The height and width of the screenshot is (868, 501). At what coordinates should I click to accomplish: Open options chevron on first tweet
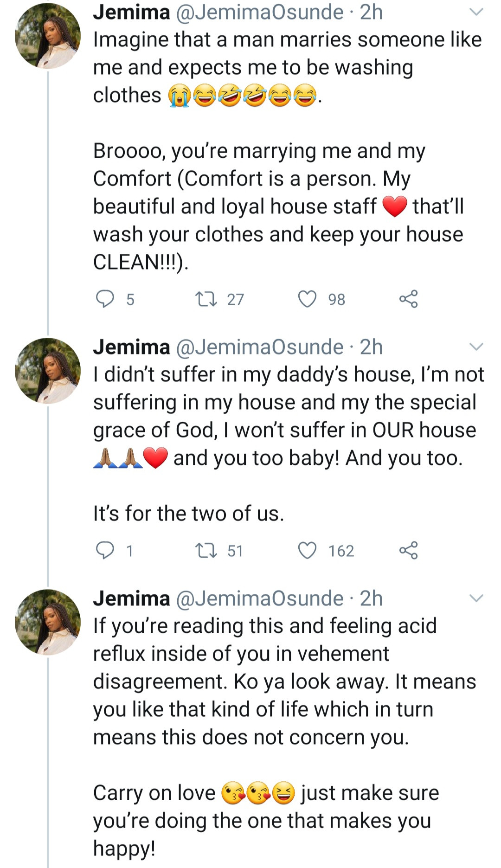[x=476, y=12]
